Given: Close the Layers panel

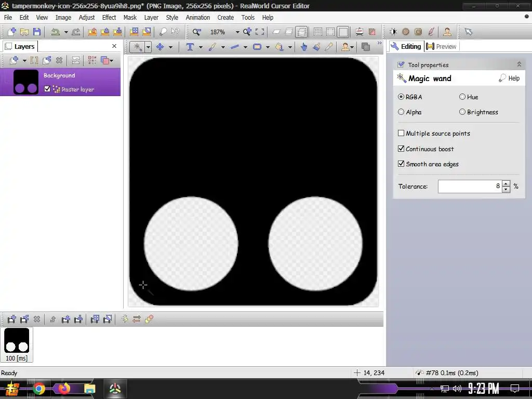Looking at the screenshot, I should coord(114,46).
